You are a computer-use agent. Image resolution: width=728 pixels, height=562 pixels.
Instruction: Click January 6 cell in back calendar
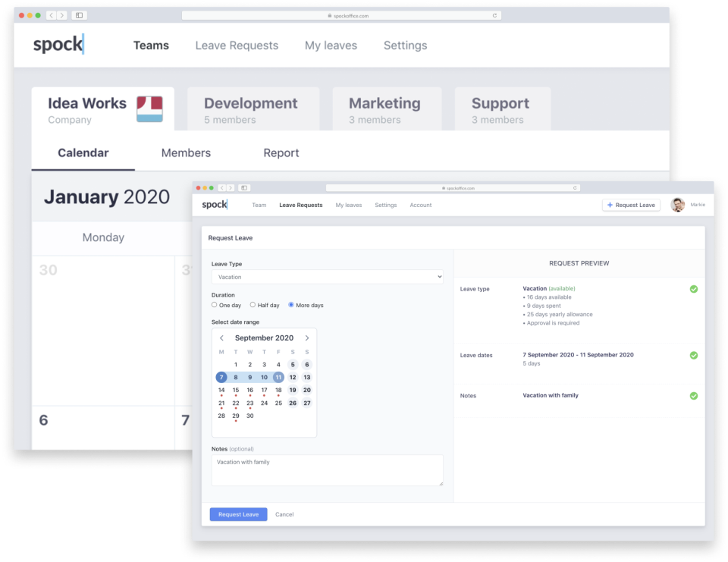click(103, 428)
